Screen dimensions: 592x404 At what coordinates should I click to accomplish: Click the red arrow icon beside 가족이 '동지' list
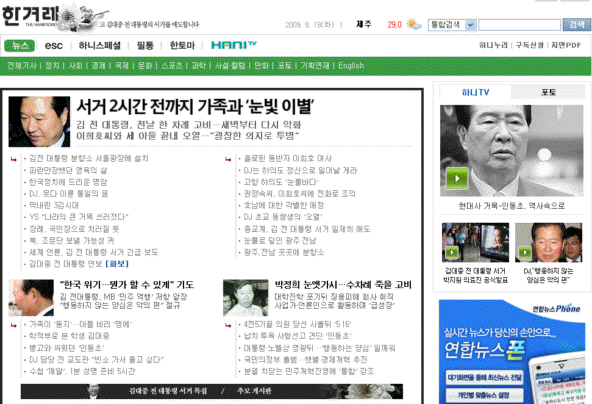[14, 325]
